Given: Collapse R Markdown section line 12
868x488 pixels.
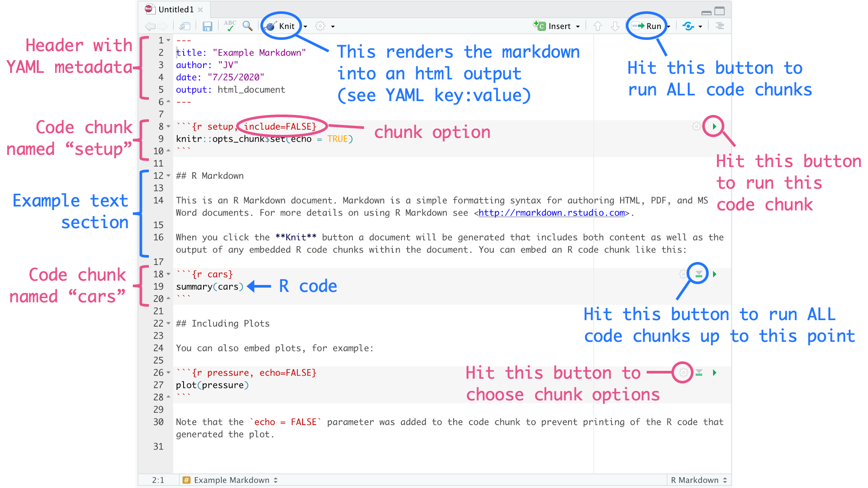Looking at the screenshot, I should pyautogui.click(x=168, y=176).
